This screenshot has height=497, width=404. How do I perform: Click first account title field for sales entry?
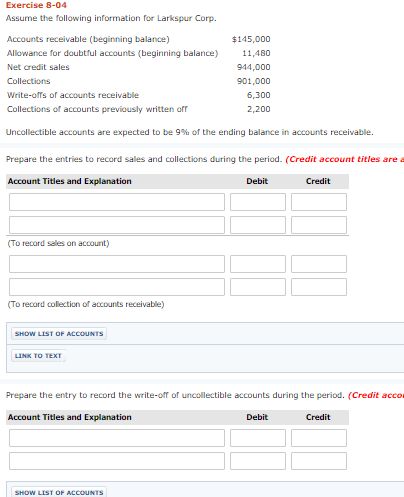tap(117, 202)
